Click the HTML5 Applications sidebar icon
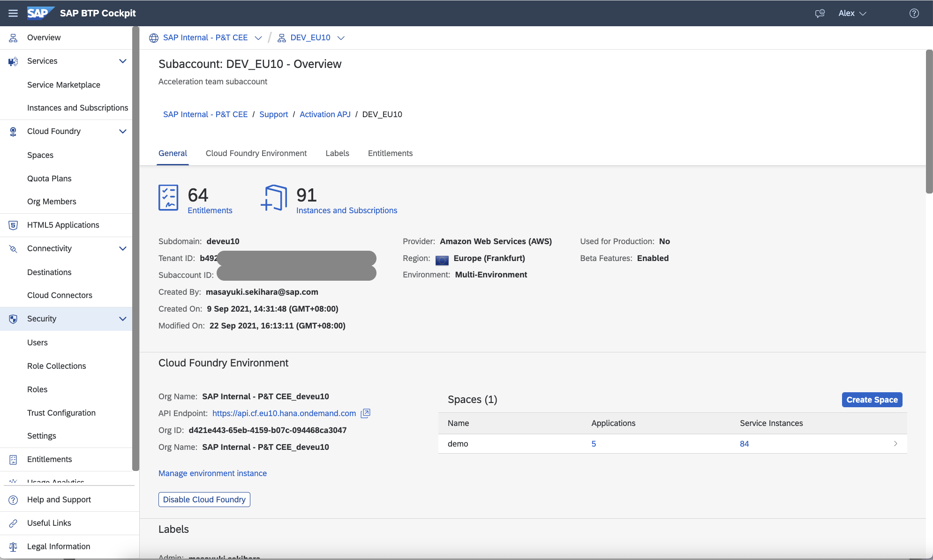 pyautogui.click(x=13, y=225)
